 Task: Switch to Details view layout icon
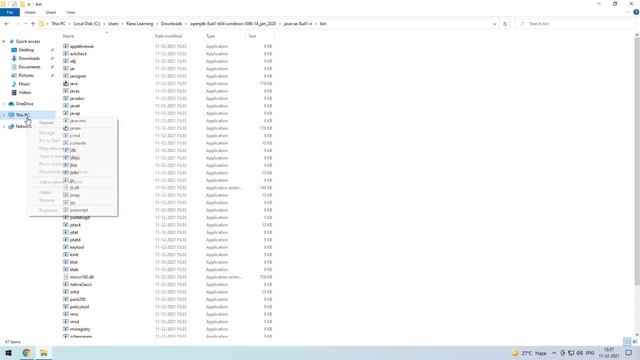[x=627, y=342]
